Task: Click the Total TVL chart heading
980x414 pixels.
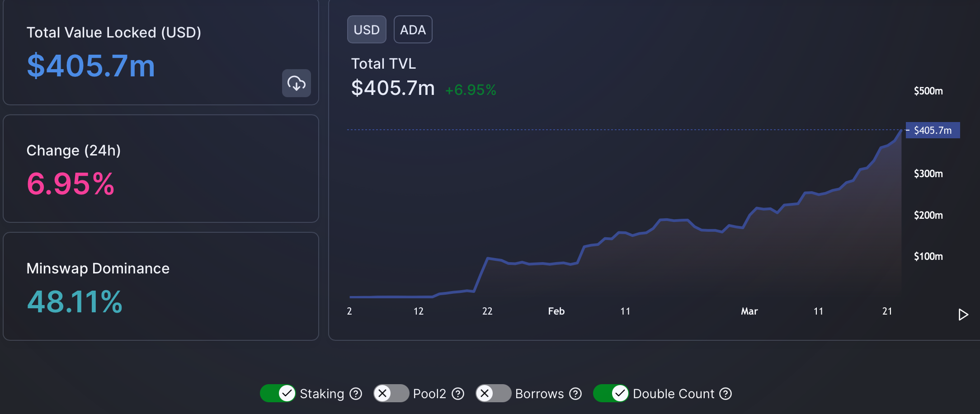Action: point(383,64)
